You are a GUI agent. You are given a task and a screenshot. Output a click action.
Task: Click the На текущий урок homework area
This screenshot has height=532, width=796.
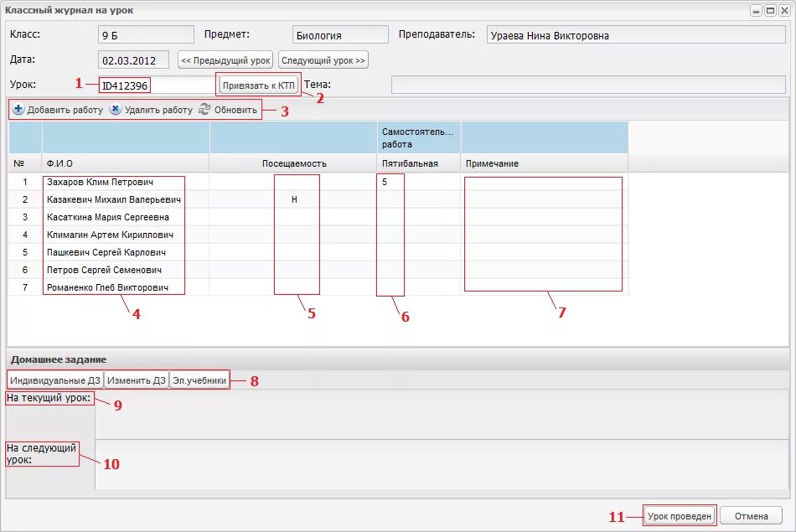click(442, 414)
